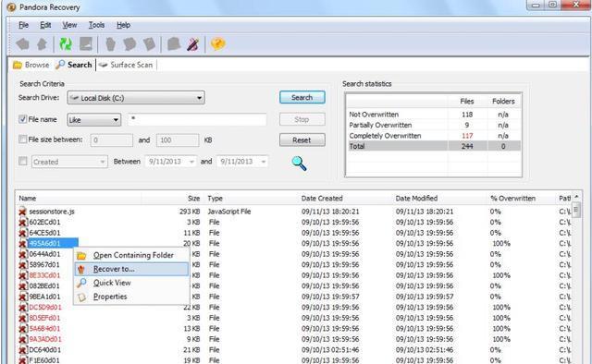
Task: Click the Back arrow toolbar icon
Action: pyautogui.click(x=22, y=44)
